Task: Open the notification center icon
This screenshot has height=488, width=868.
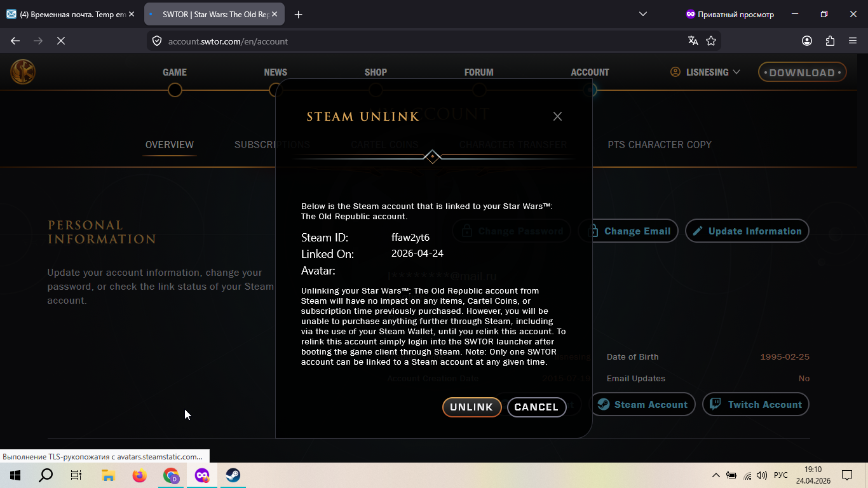Action: [847, 475]
